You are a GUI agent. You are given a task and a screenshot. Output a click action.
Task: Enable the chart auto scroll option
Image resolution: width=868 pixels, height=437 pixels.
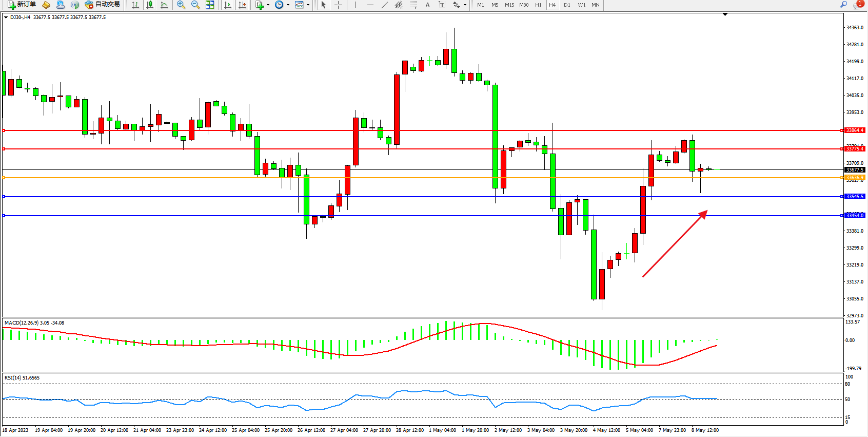click(x=228, y=5)
